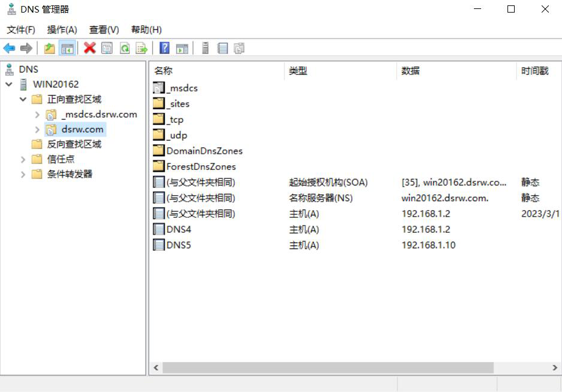The width and height of the screenshot is (562, 392).
Task: Sort by the 类型 column header
Action: [x=340, y=71]
